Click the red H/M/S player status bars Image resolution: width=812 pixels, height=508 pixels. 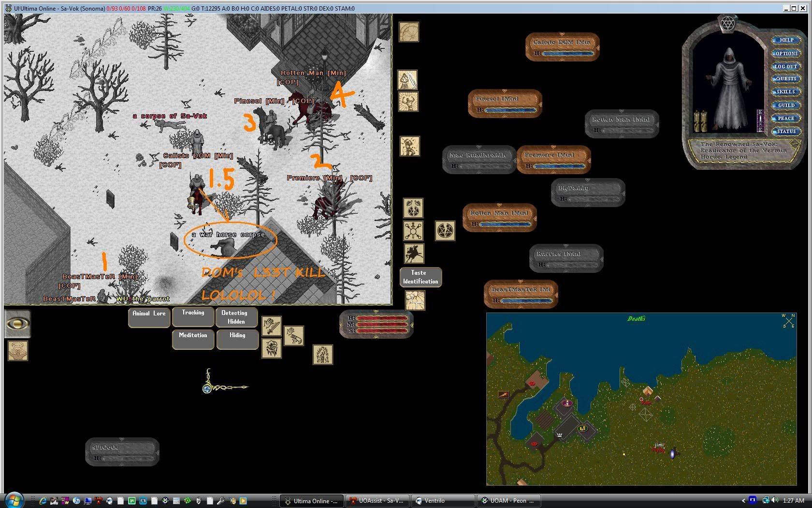click(377, 324)
